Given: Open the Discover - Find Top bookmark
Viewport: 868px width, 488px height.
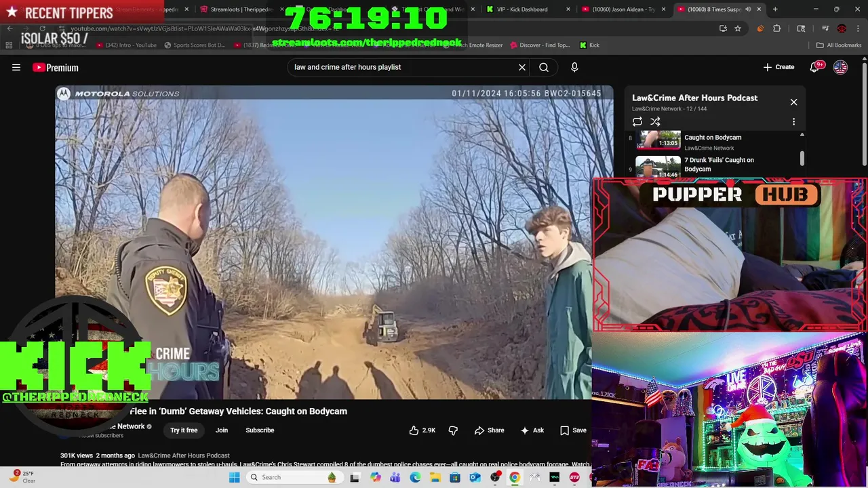Looking at the screenshot, I should [x=540, y=45].
